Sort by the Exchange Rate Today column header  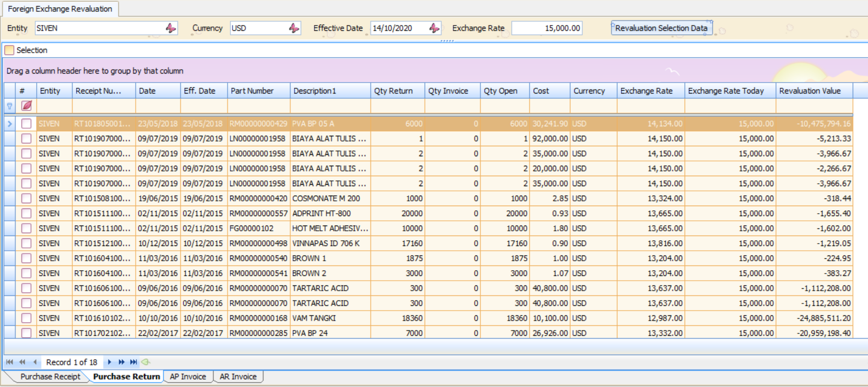tap(730, 91)
